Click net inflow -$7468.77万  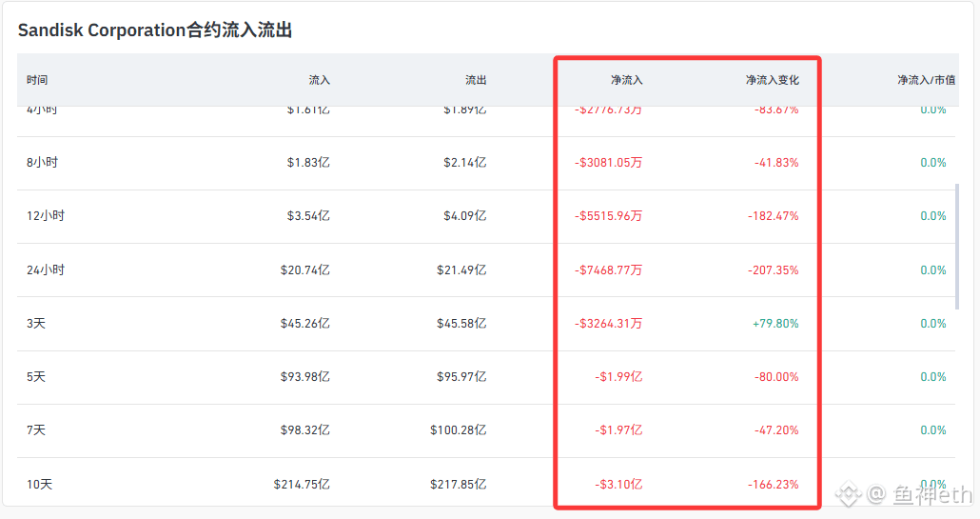pyautogui.click(x=608, y=270)
